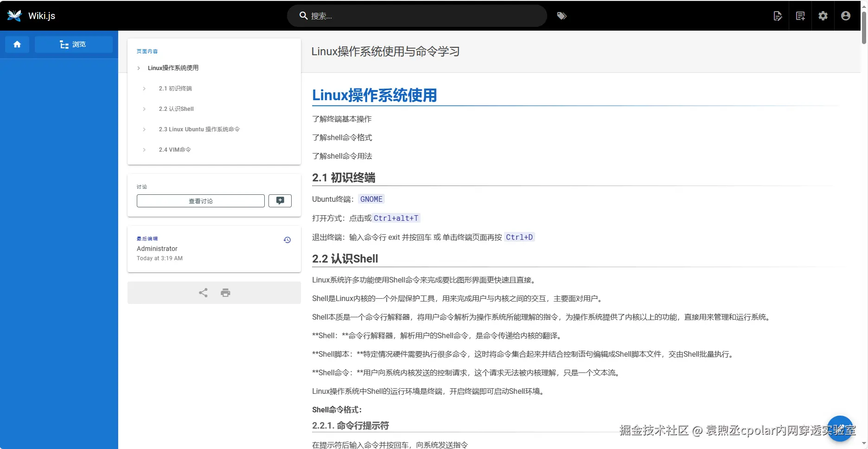This screenshot has width=868, height=449.
Task: Open the 浏览 sidebar item
Action: click(x=74, y=44)
